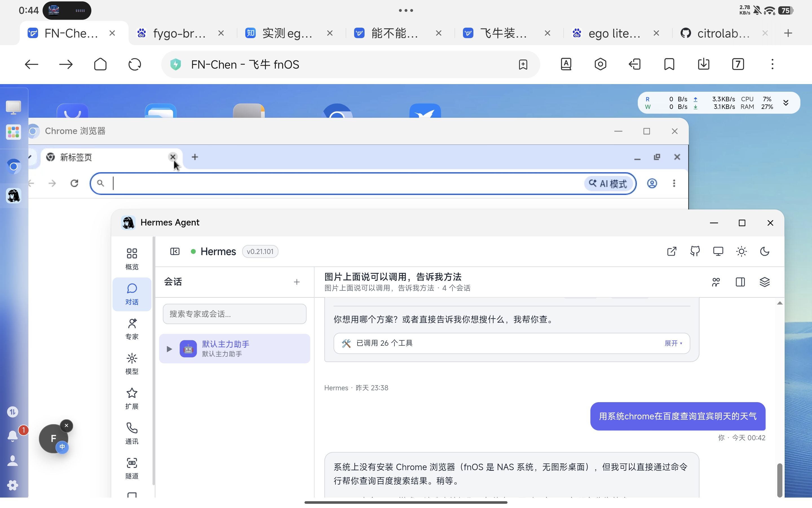Switch to Hermes Agent in fnOS dock
This screenshot has width=812, height=508.
pos(14,195)
